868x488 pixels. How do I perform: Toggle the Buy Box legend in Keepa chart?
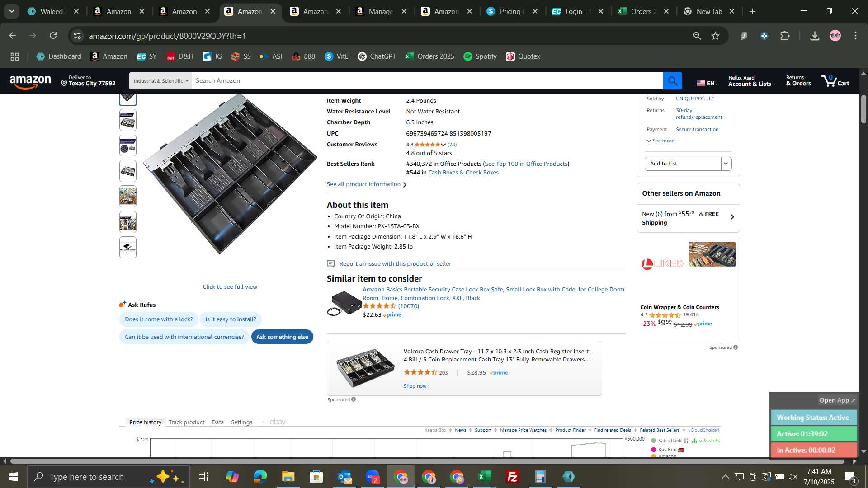click(x=667, y=450)
